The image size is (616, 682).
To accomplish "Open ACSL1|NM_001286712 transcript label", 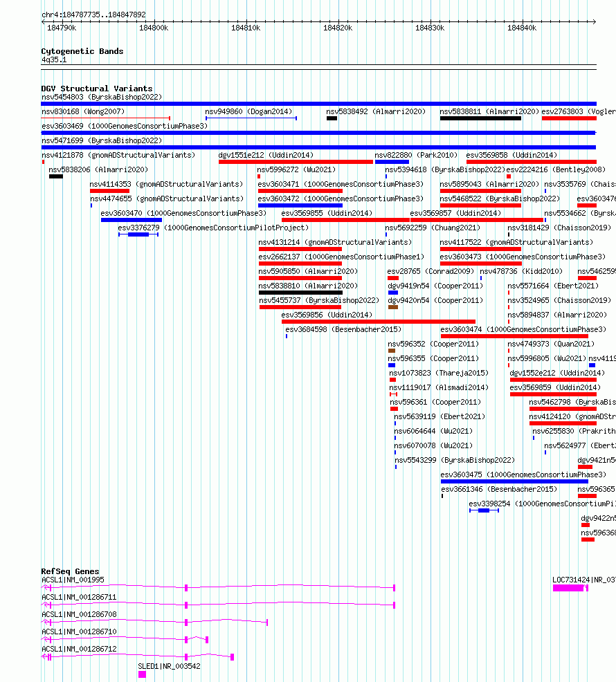I will tap(79, 649).
